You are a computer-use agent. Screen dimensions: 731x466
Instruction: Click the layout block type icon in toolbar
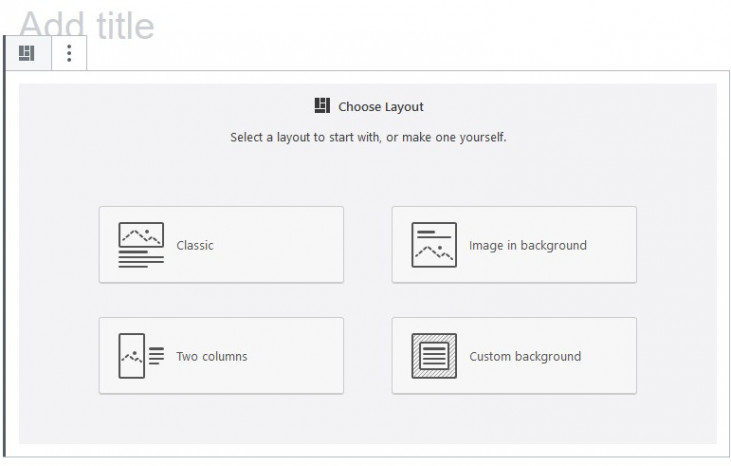[28, 53]
